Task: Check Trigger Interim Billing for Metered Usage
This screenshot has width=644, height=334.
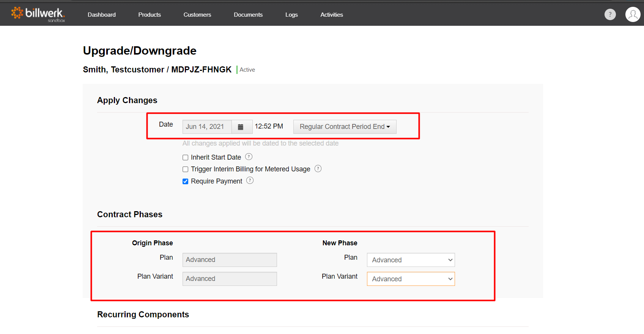Action: (185, 169)
